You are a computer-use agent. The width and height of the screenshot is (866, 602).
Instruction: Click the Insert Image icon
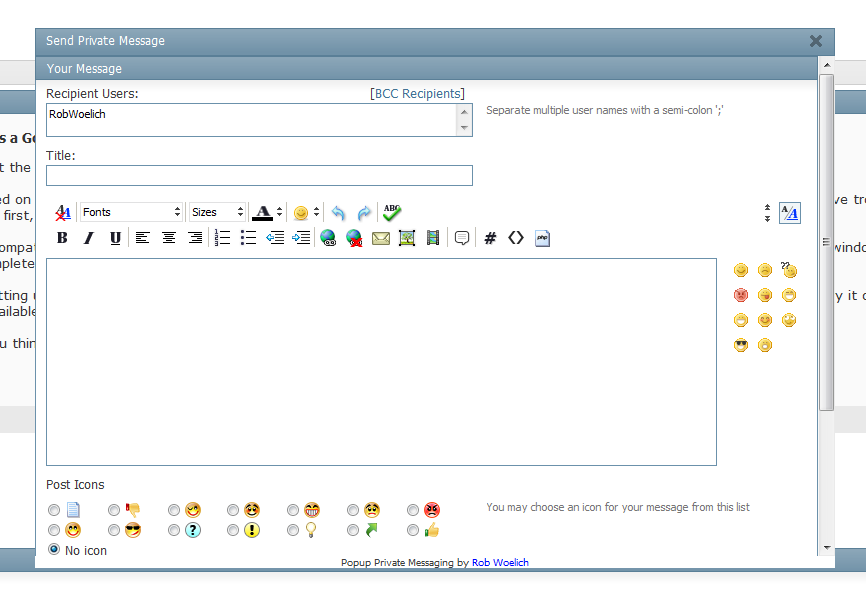(407, 238)
